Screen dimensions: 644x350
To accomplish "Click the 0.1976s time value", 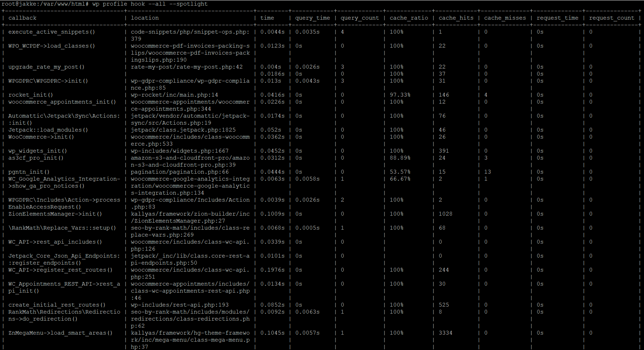I will (272, 270).
